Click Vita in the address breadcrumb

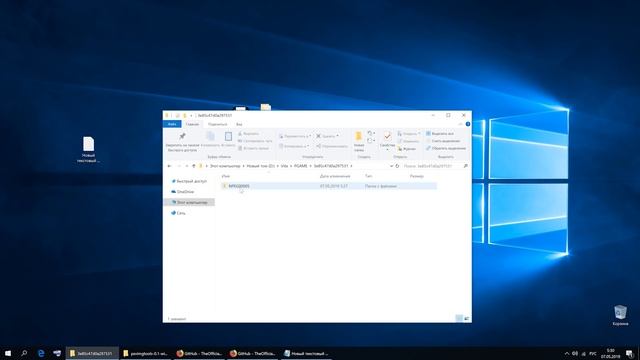tap(284, 166)
